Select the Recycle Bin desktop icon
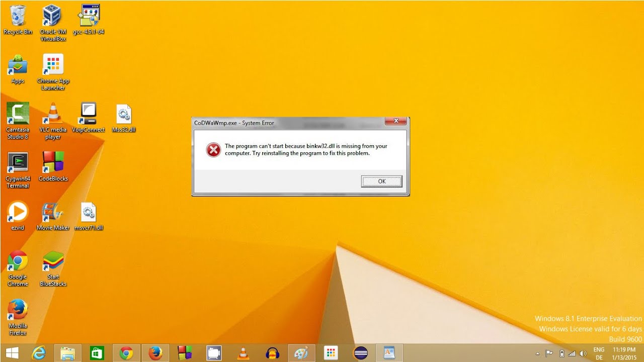Screen dimensions: 644x362 tap(18, 20)
